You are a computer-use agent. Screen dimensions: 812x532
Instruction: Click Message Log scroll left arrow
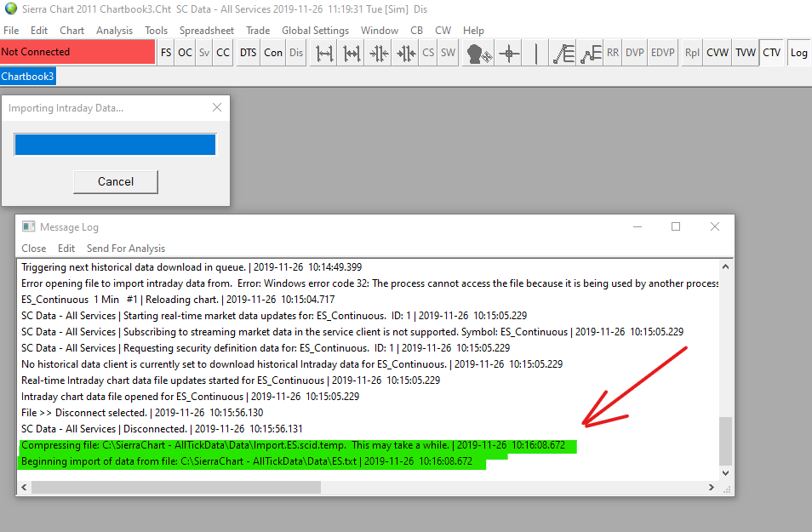(x=24, y=488)
